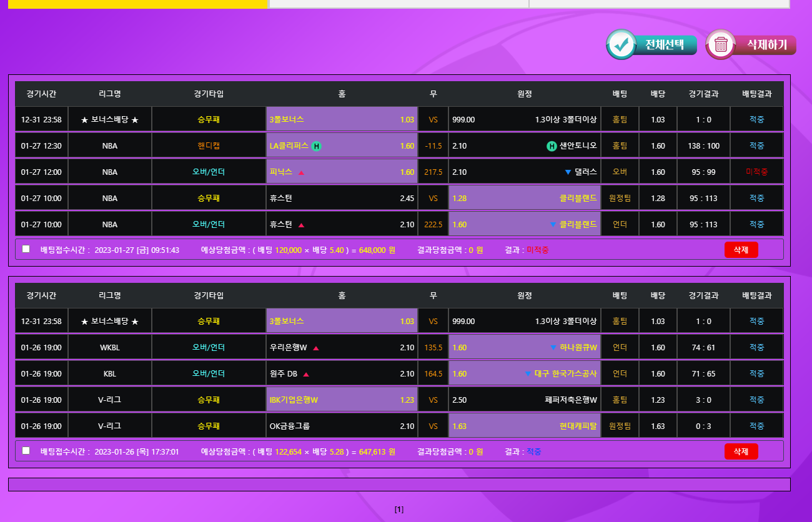
Task: Select the IBK기업은행W 1.23 home odds cell
Action: [342, 400]
